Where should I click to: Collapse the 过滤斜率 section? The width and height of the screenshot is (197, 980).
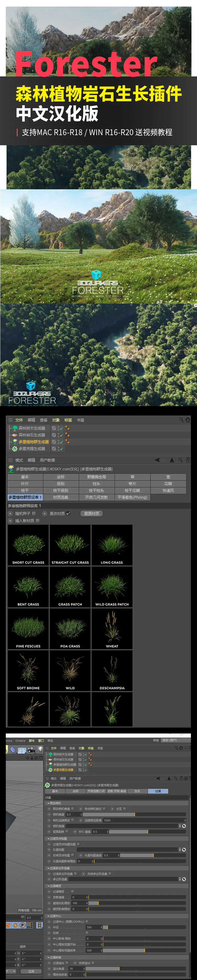click(48, 957)
